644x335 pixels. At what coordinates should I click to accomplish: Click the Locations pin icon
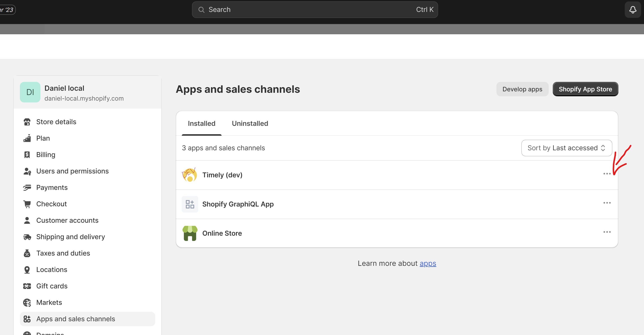tap(27, 270)
